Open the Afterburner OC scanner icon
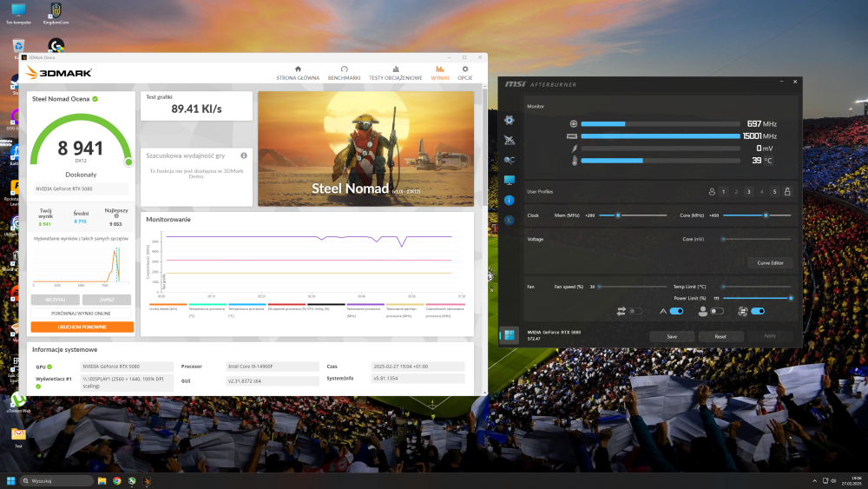 (x=510, y=160)
